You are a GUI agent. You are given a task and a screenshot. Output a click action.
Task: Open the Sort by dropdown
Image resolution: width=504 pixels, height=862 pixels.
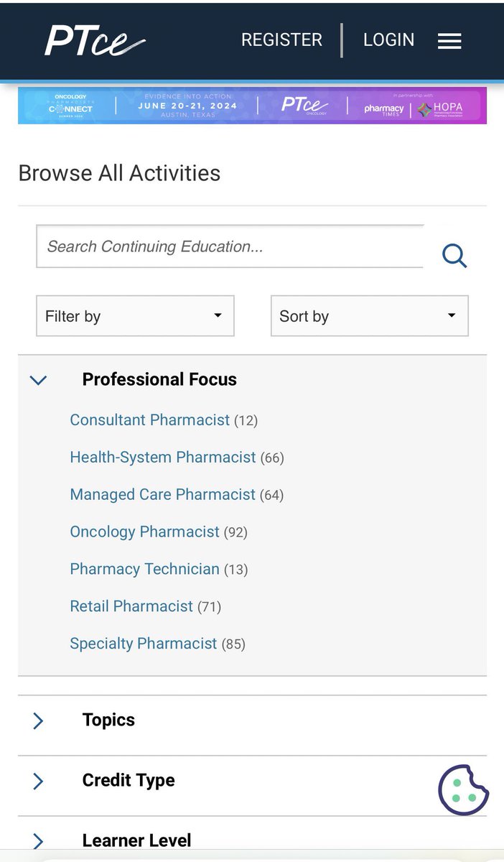click(x=369, y=316)
